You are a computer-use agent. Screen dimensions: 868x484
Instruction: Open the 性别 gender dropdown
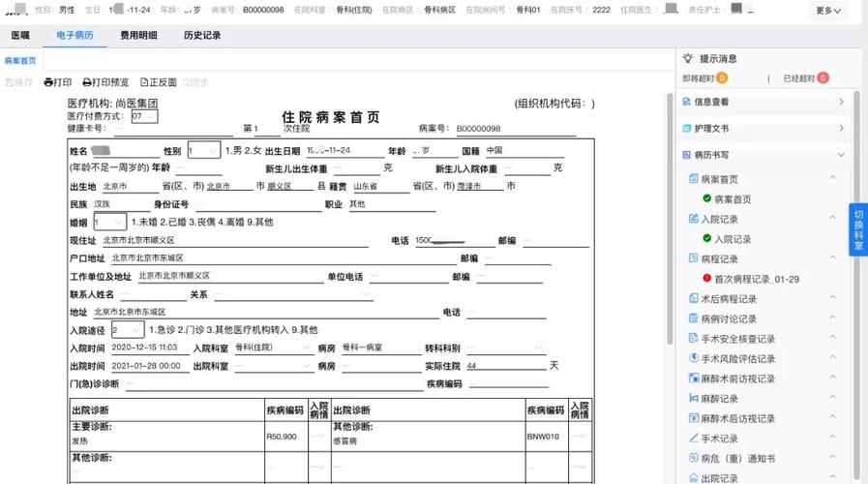[x=204, y=150]
